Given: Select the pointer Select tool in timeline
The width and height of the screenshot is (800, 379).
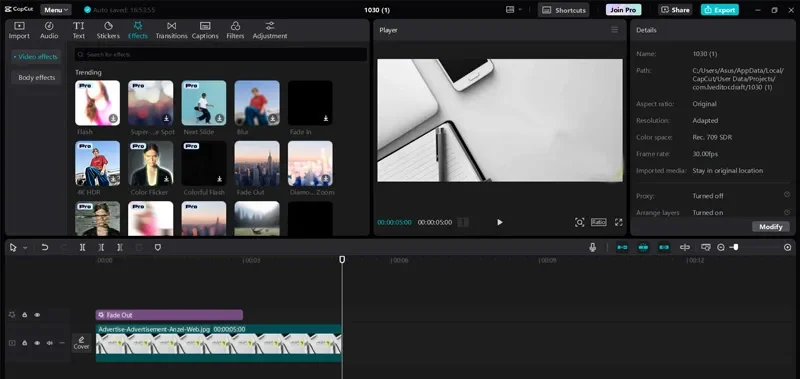Looking at the screenshot, I should (14, 247).
